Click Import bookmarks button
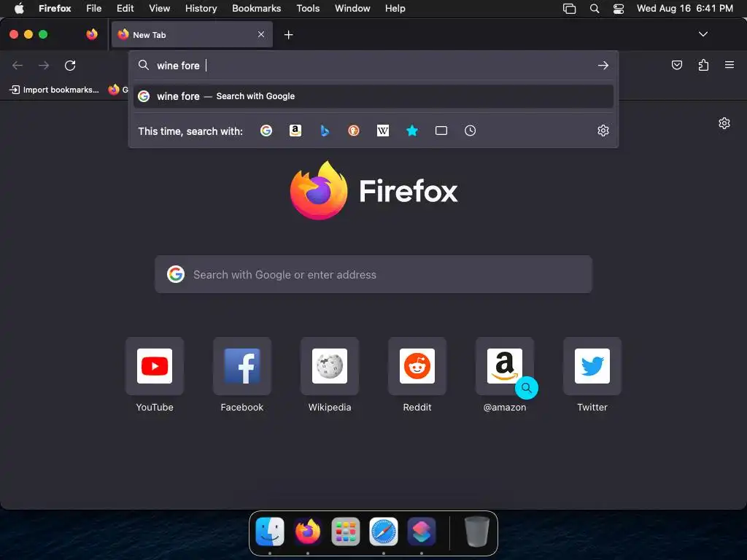The height and width of the screenshot is (560, 747). [55, 90]
